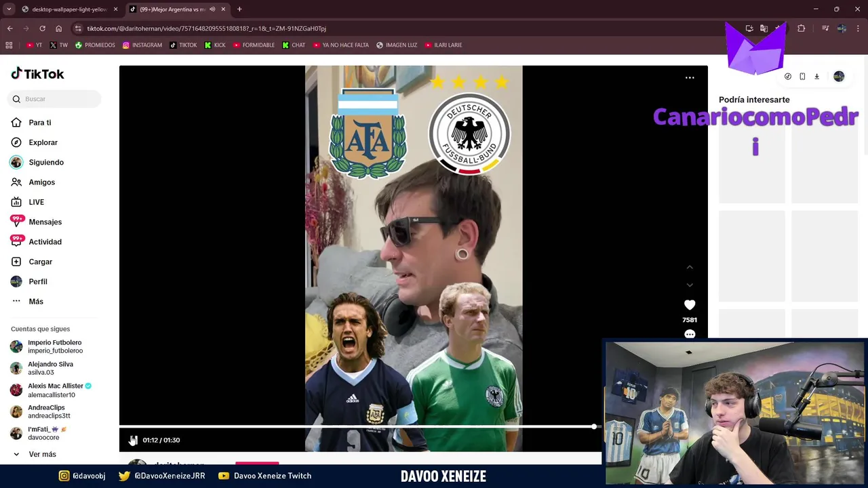Close the desktop-wallpaper tab
This screenshot has width=868, height=488.
coord(115,9)
